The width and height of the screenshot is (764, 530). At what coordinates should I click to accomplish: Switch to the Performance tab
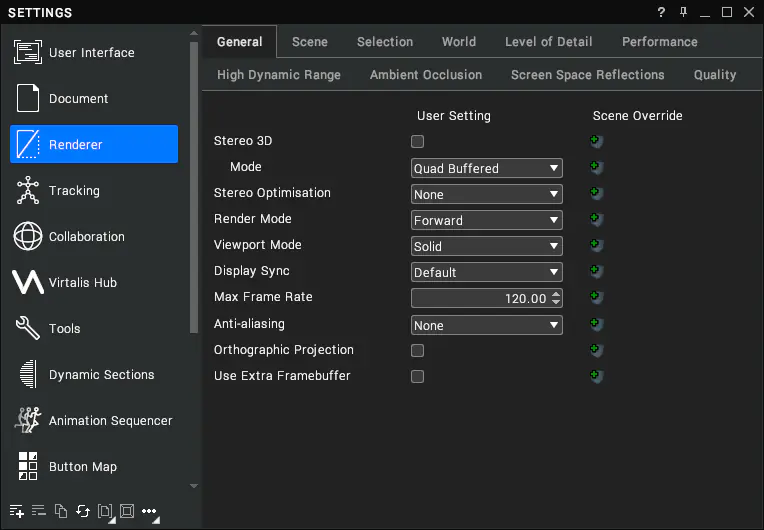pos(660,42)
